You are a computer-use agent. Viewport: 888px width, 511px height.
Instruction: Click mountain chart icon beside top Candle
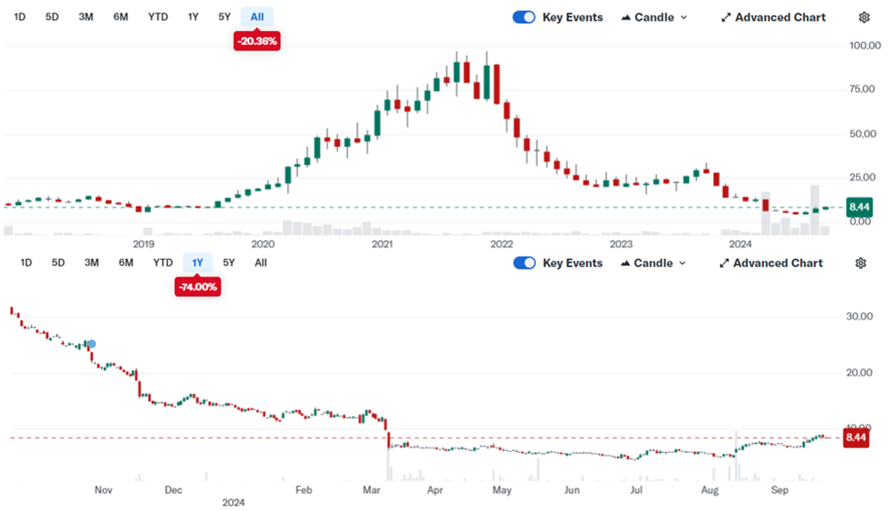(626, 18)
